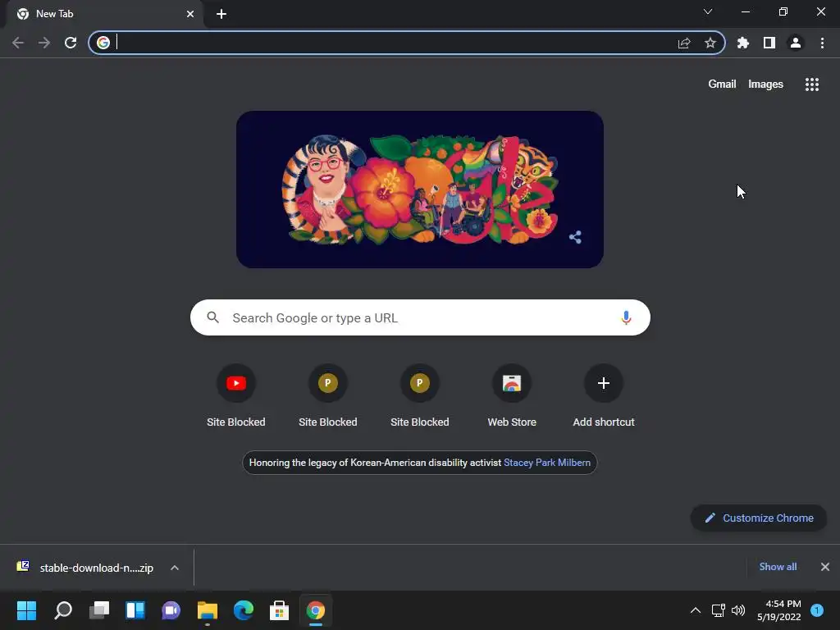Open volume tray icon
Image resolution: width=840 pixels, height=630 pixels.
point(738,610)
